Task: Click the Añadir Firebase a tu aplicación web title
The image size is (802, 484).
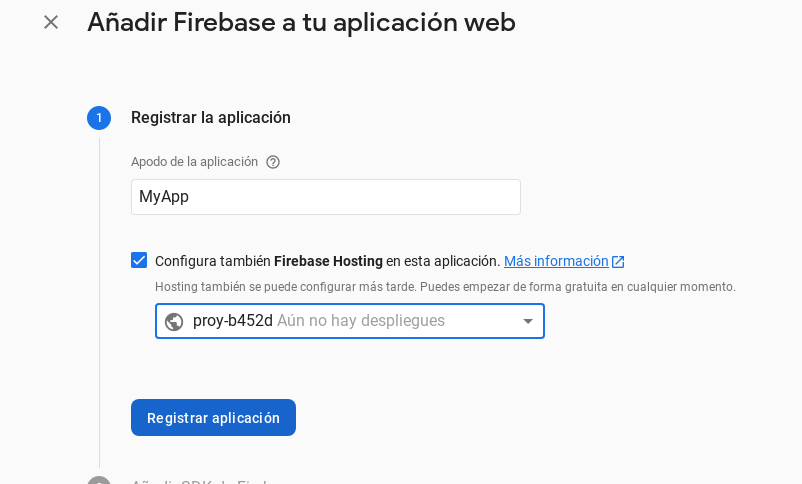Action: pyautogui.click(x=301, y=22)
